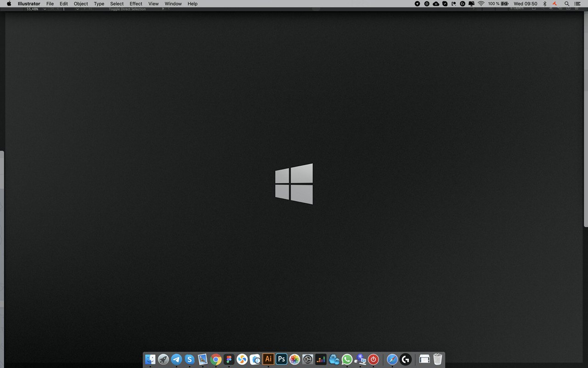Open Photos app from the dock
588x368 pixels.
coord(294,359)
